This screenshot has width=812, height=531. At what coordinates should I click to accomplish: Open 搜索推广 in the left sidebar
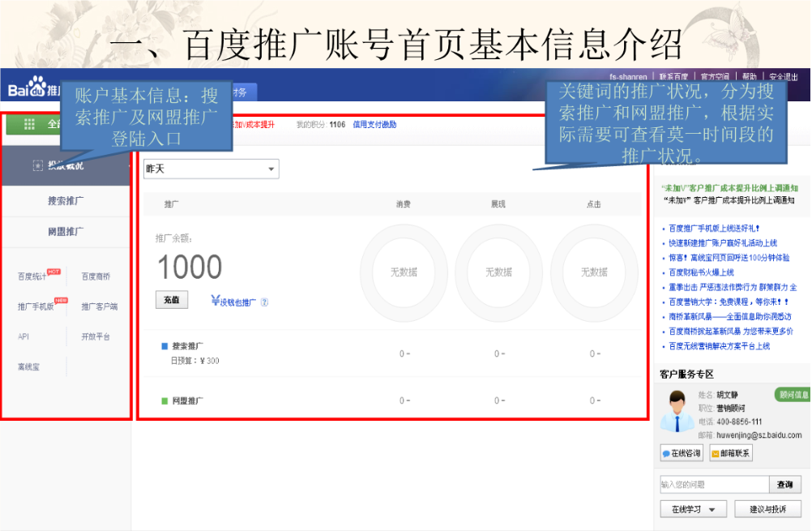[x=66, y=201]
